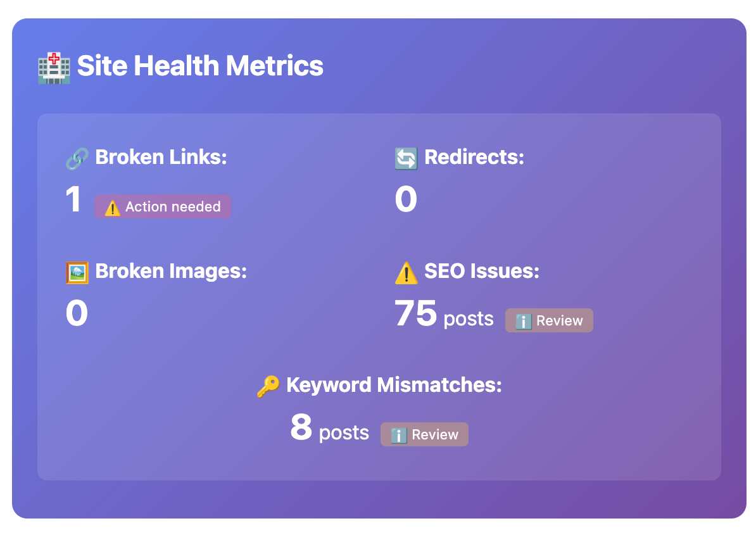
Task: Click the Keyword Mismatches label
Action: 394,385
